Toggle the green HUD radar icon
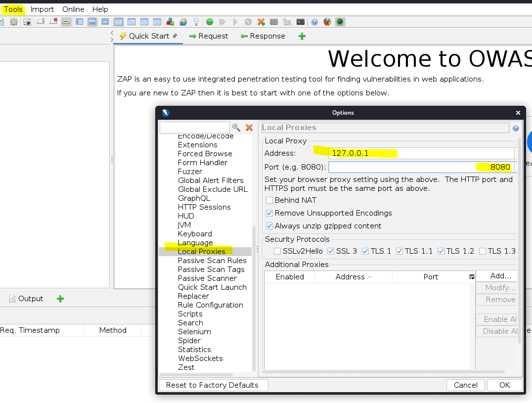This screenshot has height=403, width=532. click(x=340, y=22)
